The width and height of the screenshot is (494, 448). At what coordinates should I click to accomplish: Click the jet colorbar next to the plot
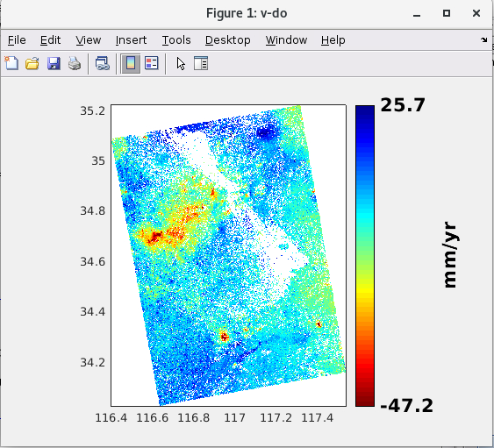coord(365,256)
